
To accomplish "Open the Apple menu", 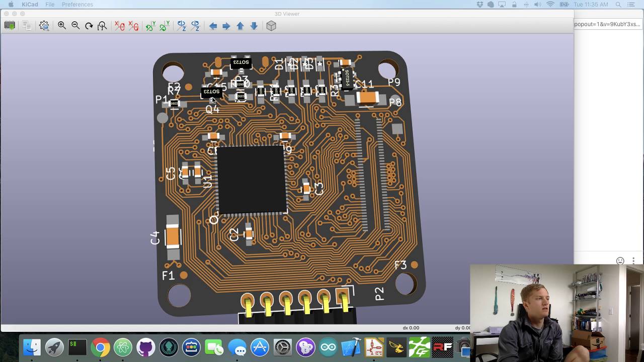I will [x=11, y=5].
